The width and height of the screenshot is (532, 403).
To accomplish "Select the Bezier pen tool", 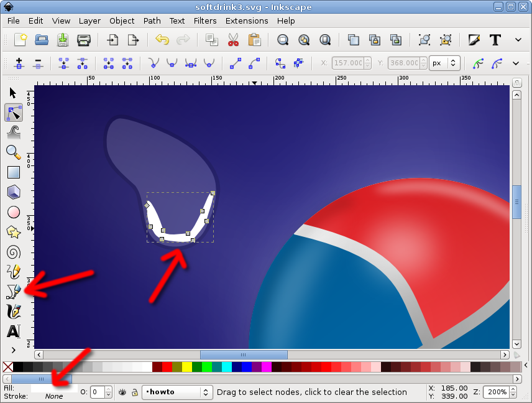I will [x=14, y=292].
